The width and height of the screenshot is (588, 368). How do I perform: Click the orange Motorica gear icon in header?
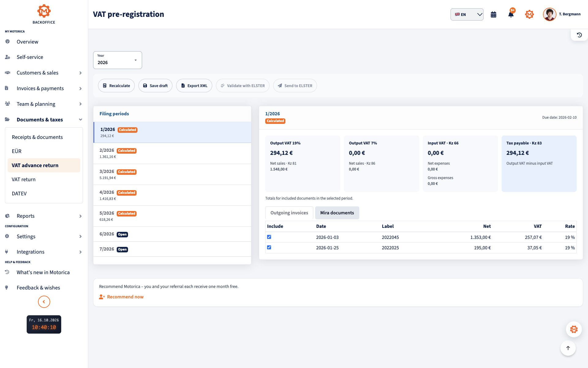(529, 14)
